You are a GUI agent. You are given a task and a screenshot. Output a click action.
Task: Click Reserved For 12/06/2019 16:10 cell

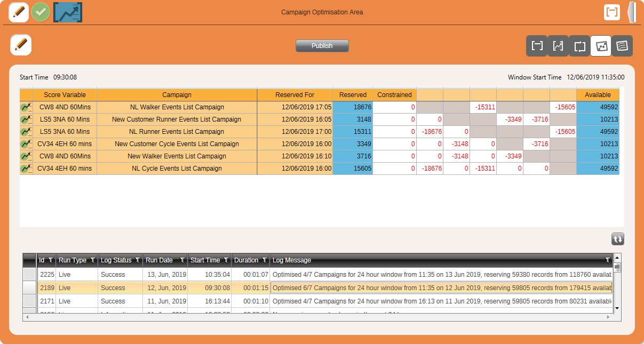click(295, 156)
